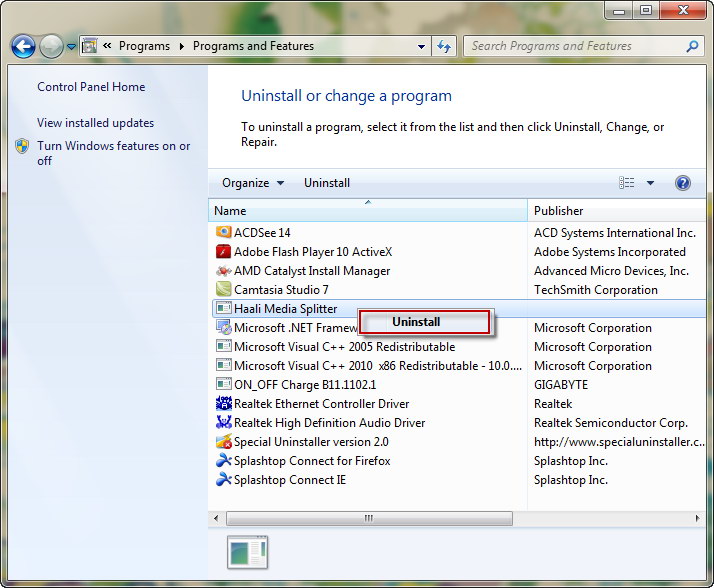Click the Haali Media Splitter icon
Image resolution: width=714 pixels, height=588 pixels.
(224, 308)
